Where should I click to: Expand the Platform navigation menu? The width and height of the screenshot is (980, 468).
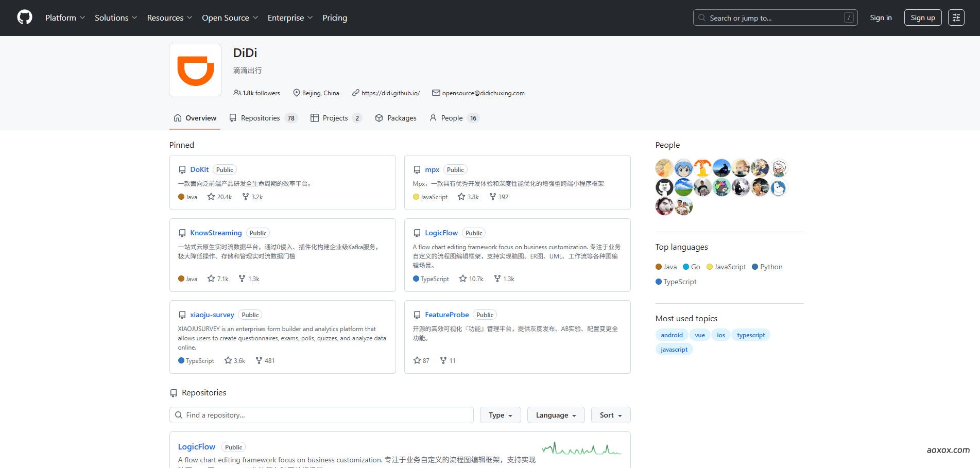coord(65,18)
